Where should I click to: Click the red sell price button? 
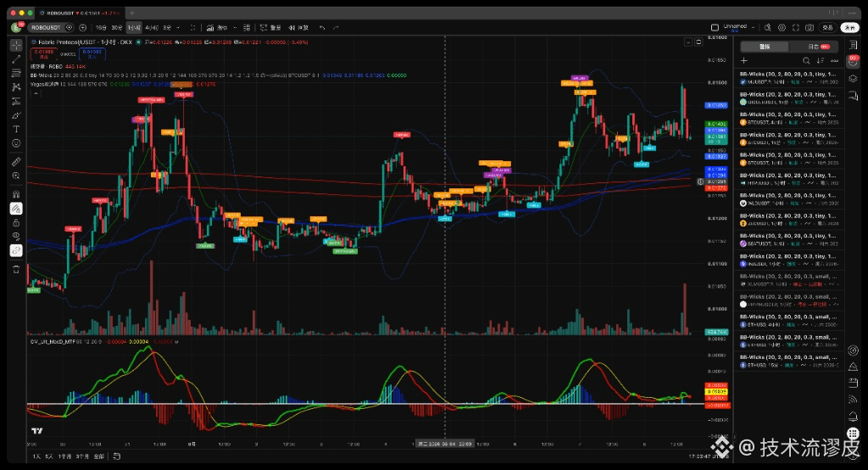click(x=44, y=53)
